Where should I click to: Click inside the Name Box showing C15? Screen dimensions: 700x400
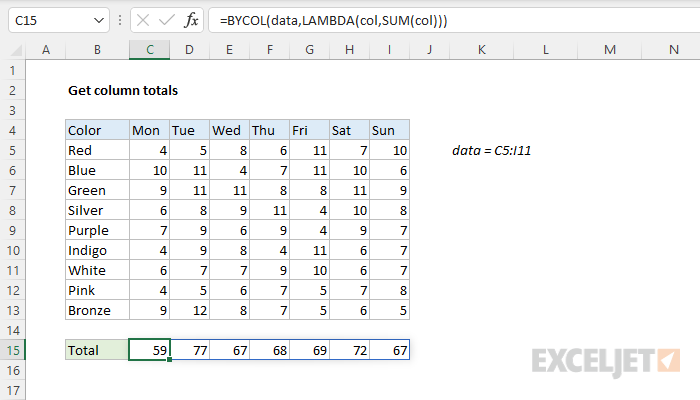click(x=45, y=20)
